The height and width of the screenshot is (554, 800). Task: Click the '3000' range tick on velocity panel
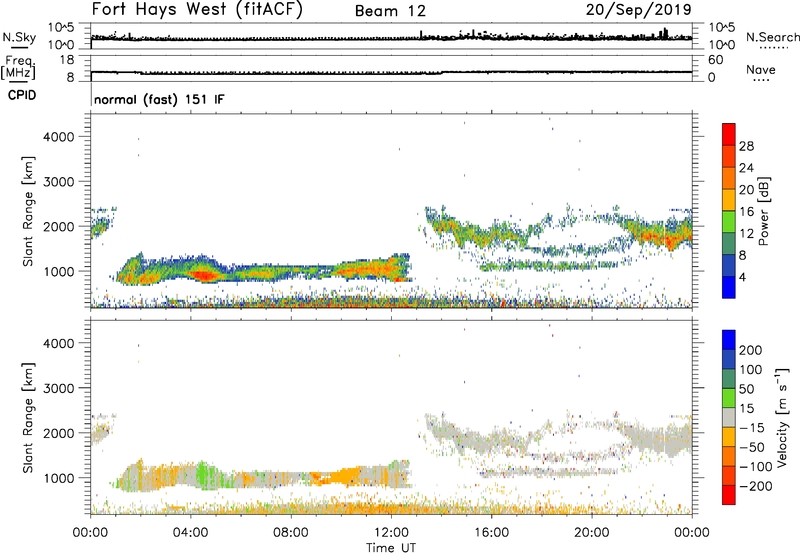(x=59, y=388)
